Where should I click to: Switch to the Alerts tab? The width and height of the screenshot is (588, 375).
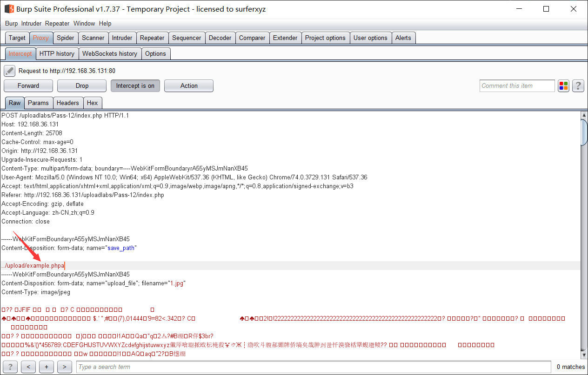click(403, 38)
